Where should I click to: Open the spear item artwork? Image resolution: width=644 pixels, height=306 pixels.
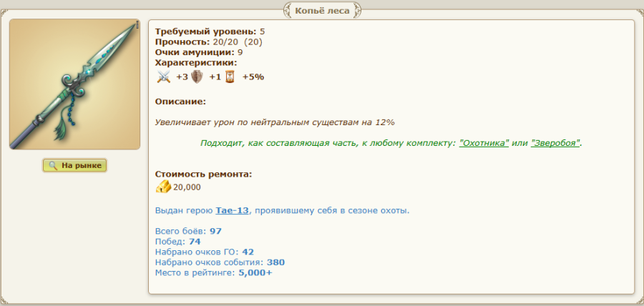(74, 84)
